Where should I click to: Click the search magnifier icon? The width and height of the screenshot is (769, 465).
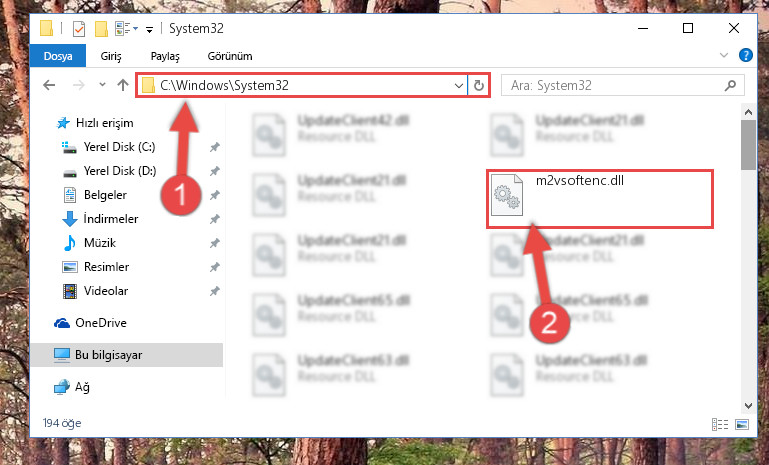pyautogui.click(x=730, y=86)
